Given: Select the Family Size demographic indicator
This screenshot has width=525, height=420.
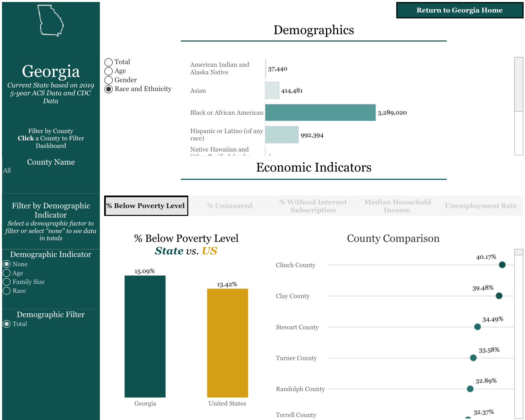Looking at the screenshot, I should pos(7,282).
